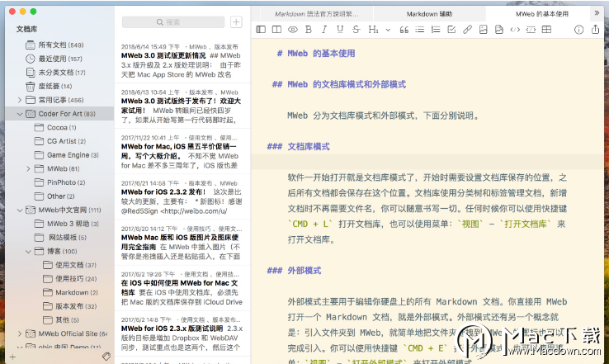Apply bold formatting

309,30
